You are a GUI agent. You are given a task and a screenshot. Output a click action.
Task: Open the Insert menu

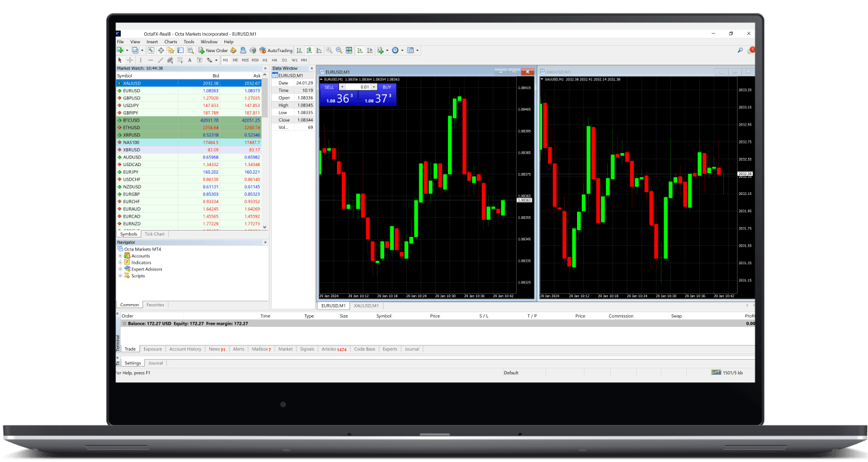(x=152, y=42)
